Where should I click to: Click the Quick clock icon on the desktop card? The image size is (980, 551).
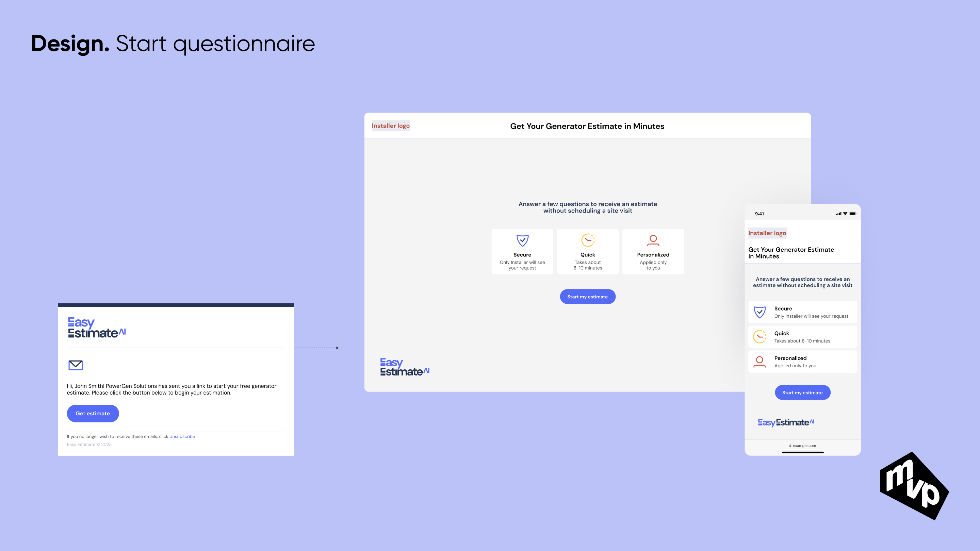[588, 240]
